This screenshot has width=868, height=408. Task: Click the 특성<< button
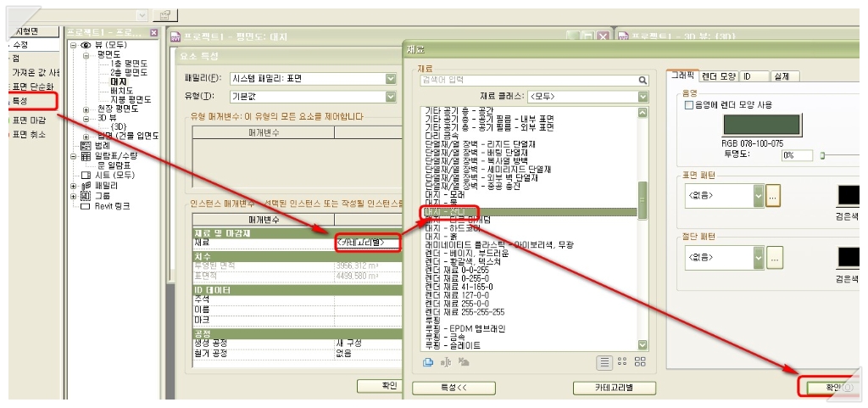pyautogui.click(x=453, y=388)
